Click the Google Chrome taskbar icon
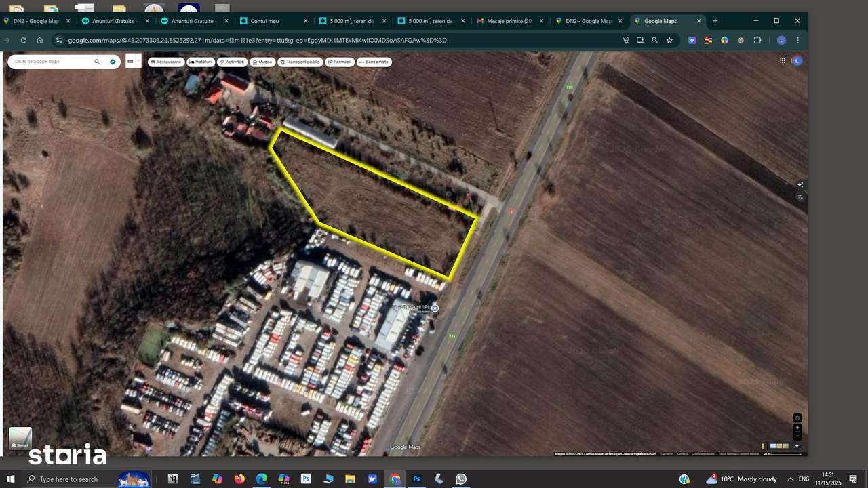868x488 pixels. [395, 479]
